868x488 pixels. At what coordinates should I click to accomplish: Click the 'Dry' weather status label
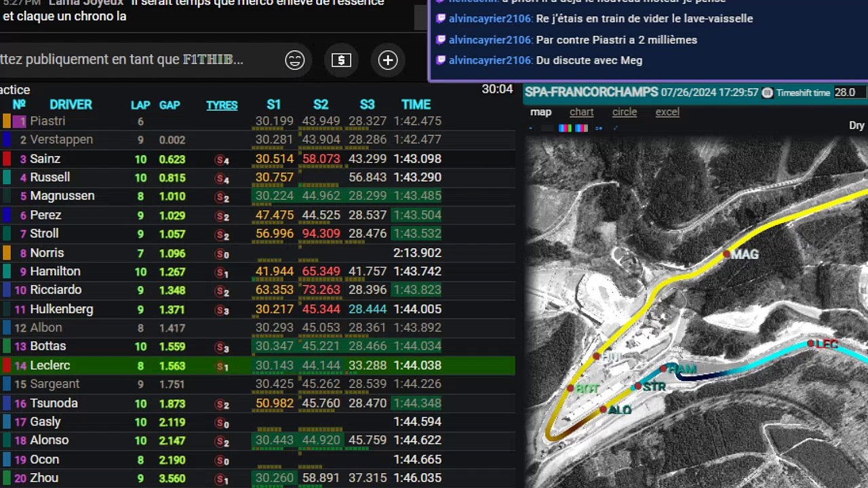(856, 125)
